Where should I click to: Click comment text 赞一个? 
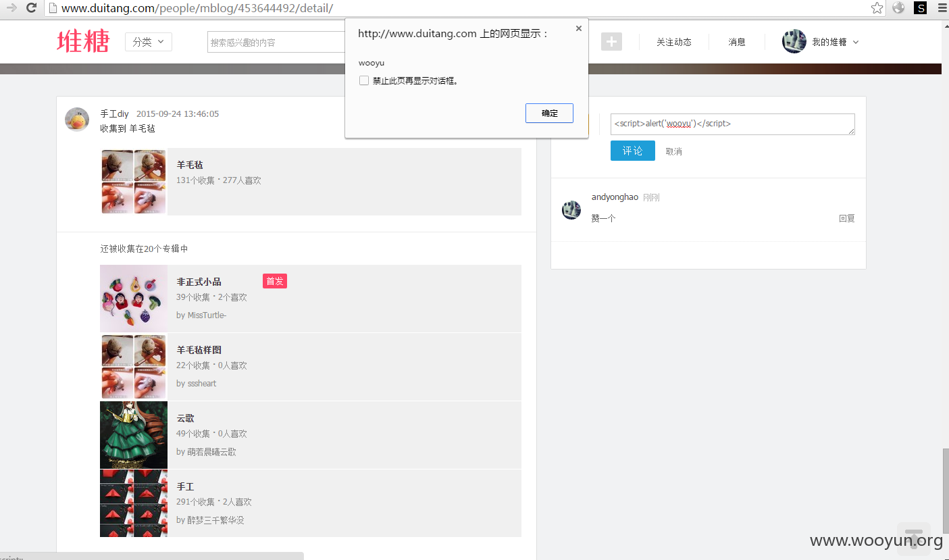[603, 218]
